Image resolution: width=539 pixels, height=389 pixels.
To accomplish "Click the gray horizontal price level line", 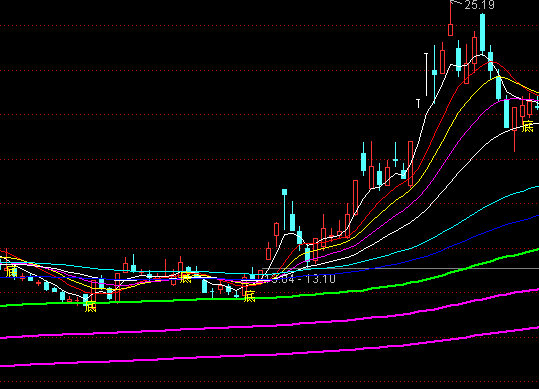I will 400,268.
